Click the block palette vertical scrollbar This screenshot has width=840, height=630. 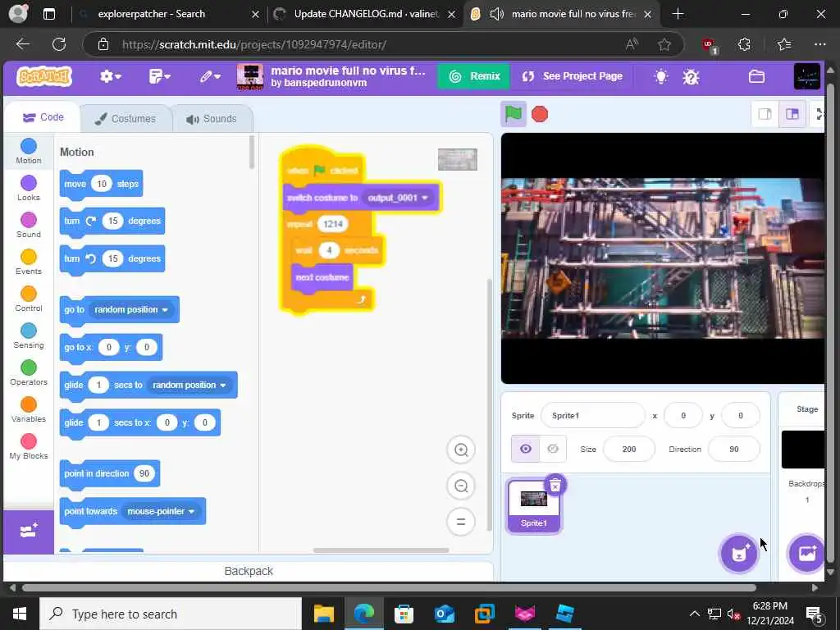(251, 153)
